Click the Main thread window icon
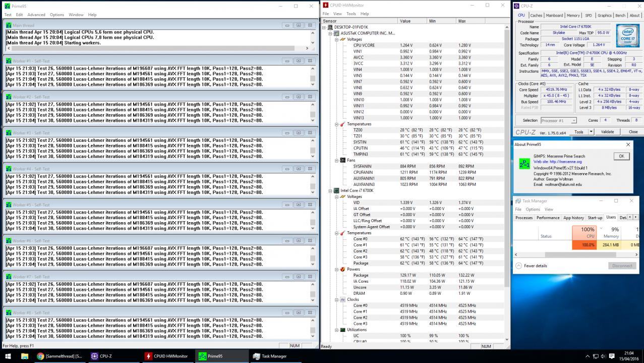The image size is (644, 363). 9,25
